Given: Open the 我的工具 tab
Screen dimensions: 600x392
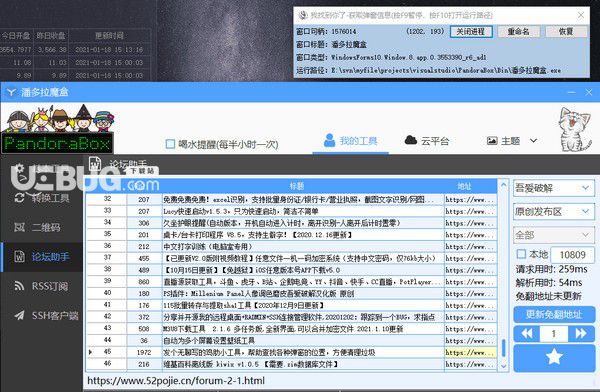Looking at the screenshot, I should [350, 141].
